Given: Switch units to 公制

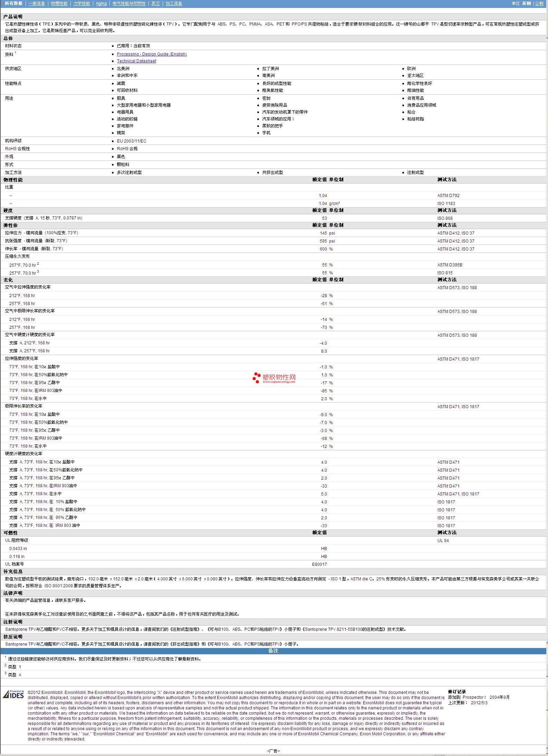Looking at the screenshot, I should (539, 3).
